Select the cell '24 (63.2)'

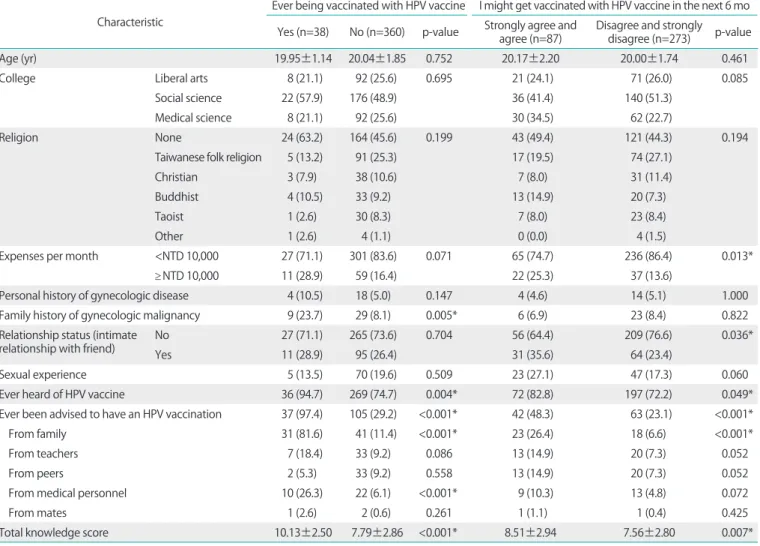(x=302, y=138)
